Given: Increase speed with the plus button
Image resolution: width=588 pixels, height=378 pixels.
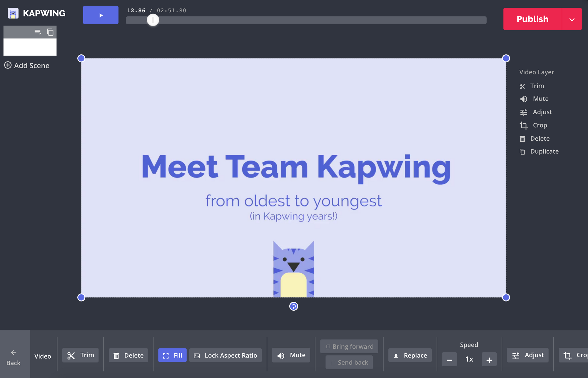Looking at the screenshot, I should tap(489, 359).
